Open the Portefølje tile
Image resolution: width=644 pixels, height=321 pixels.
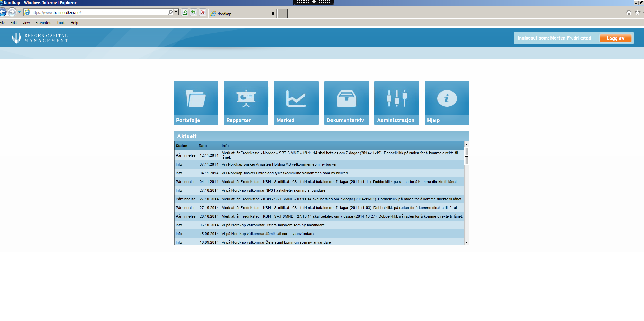[x=196, y=103]
